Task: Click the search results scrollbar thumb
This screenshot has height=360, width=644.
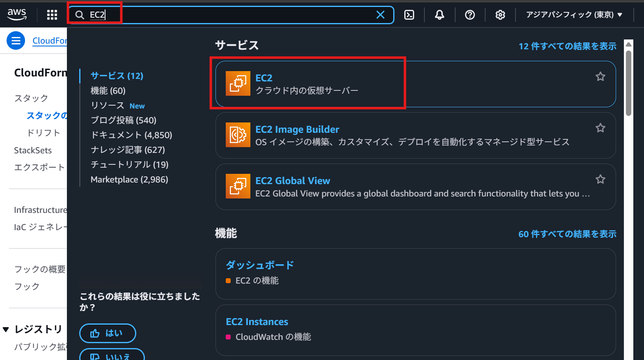Action: pos(628,83)
